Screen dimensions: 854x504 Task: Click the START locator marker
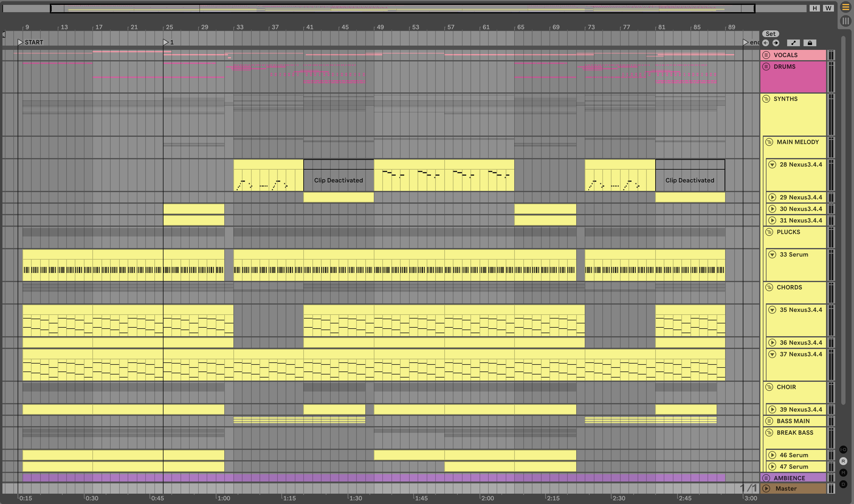point(21,42)
